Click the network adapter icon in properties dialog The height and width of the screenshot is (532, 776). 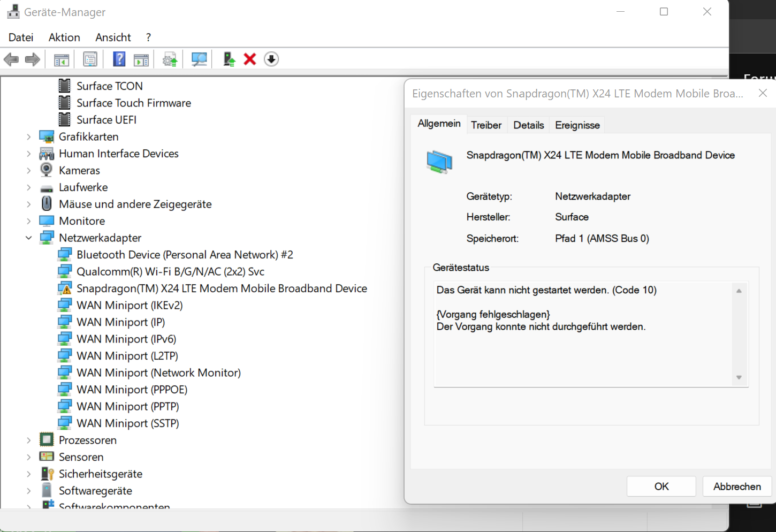click(x=439, y=162)
